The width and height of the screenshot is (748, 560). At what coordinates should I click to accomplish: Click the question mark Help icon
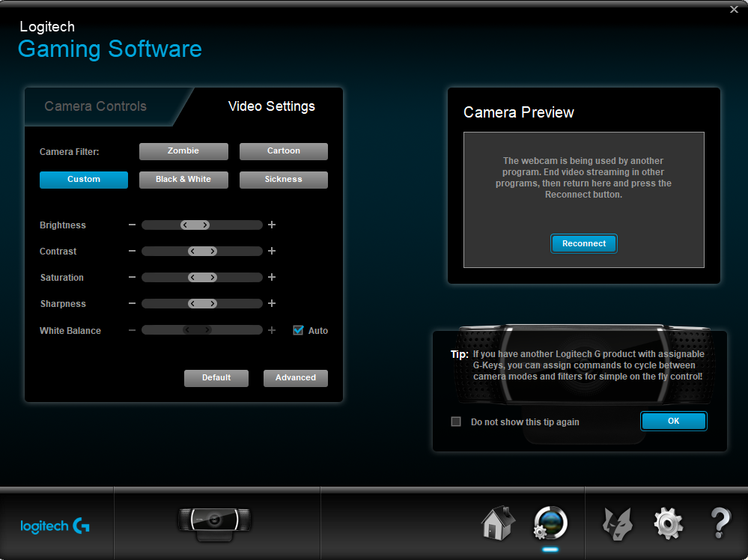pyautogui.click(x=720, y=523)
